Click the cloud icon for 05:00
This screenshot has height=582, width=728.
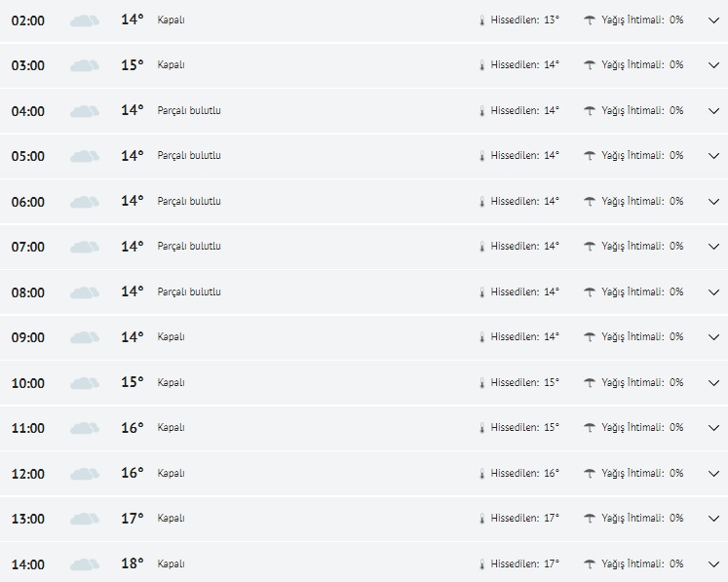click(85, 156)
